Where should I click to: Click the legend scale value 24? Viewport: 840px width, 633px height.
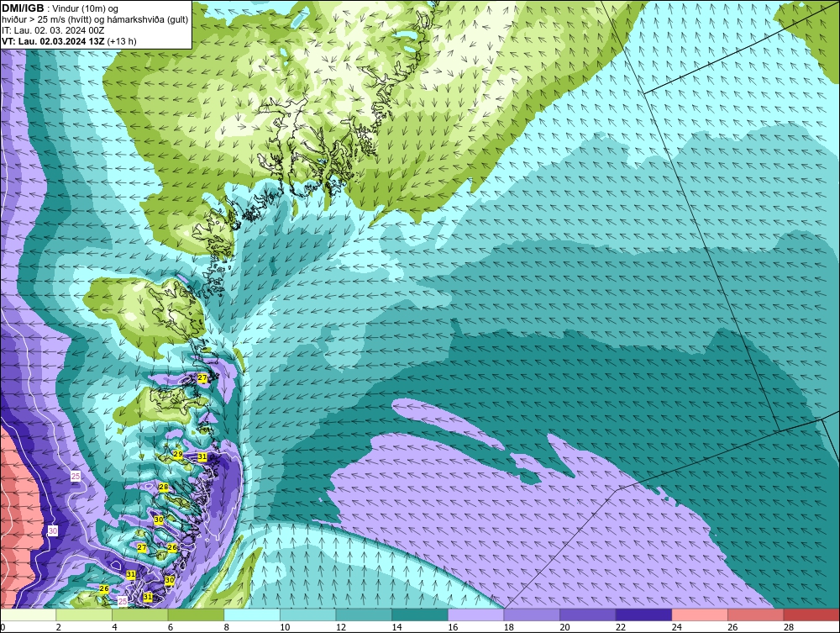pyautogui.click(x=676, y=627)
